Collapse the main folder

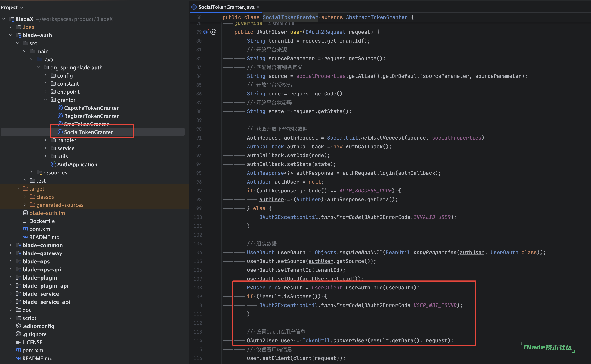(25, 51)
